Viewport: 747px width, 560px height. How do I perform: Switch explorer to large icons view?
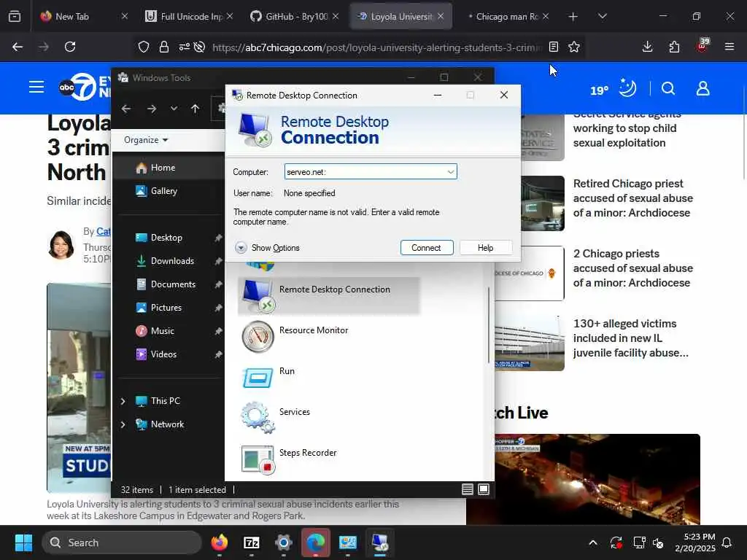[484, 489]
